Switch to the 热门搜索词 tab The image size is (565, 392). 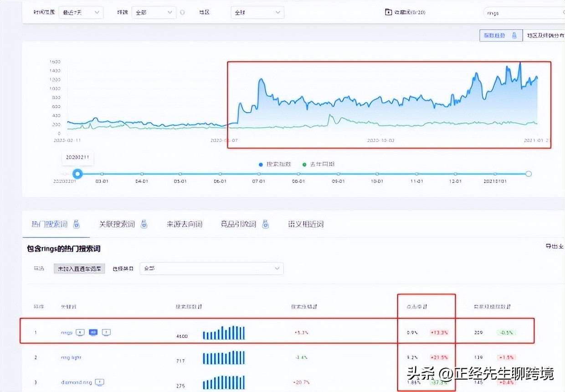tap(49, 224)
